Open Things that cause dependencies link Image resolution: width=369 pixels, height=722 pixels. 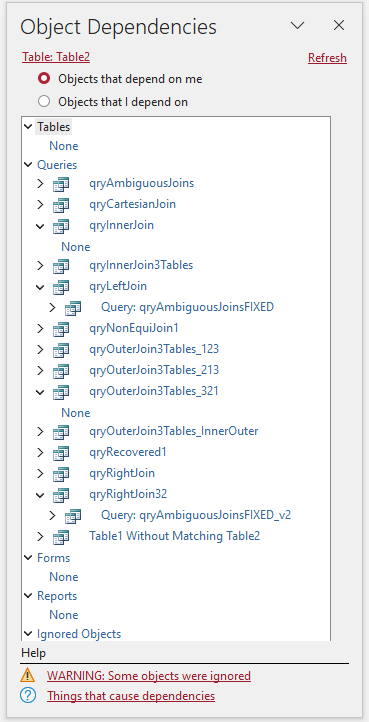(x=131, y=695)
